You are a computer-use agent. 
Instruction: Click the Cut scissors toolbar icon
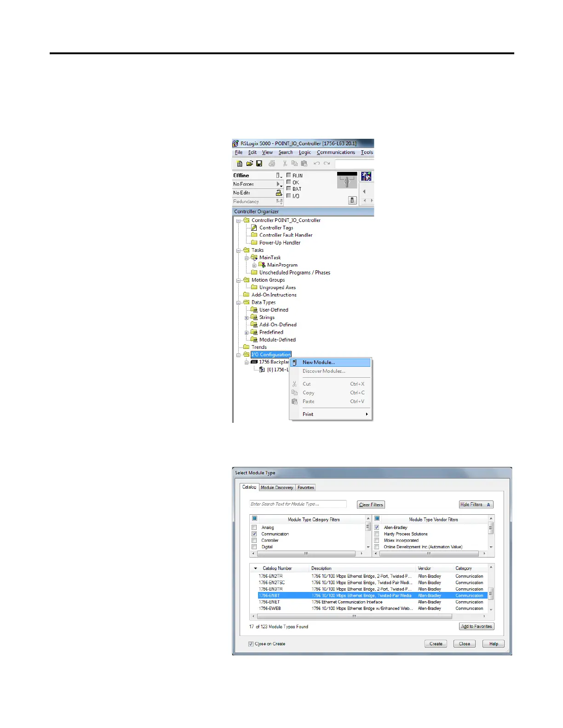(x=285, y=163)
